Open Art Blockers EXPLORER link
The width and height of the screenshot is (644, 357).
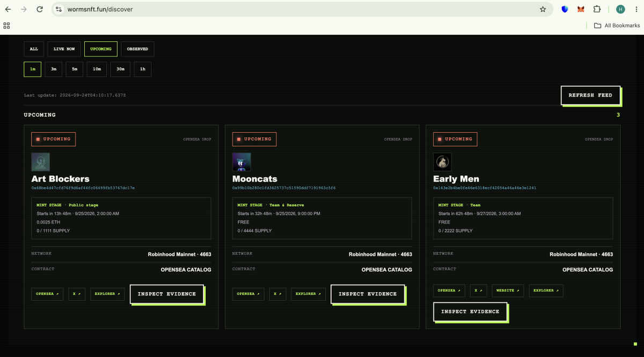point(108,294)
